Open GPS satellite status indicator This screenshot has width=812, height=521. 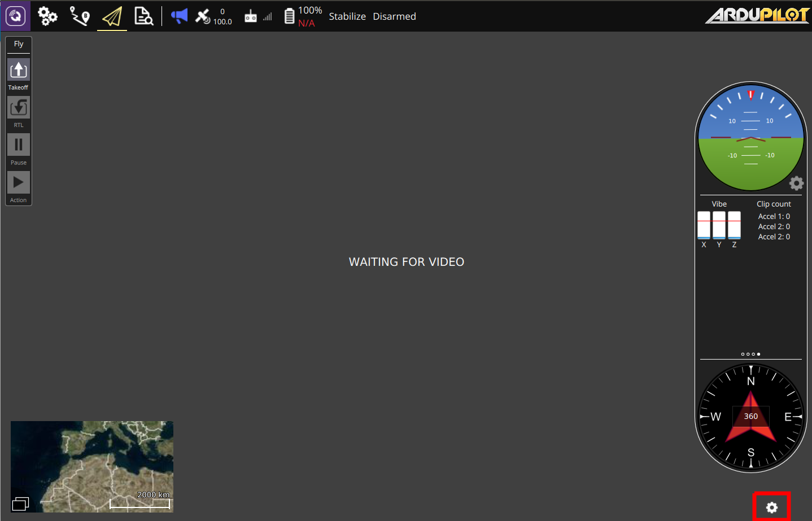pyautogui.click(x=213, y=16)
